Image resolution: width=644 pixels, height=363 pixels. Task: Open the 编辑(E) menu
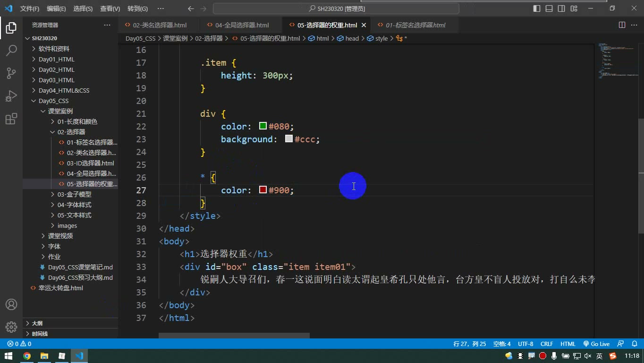[x=56, y=9]
